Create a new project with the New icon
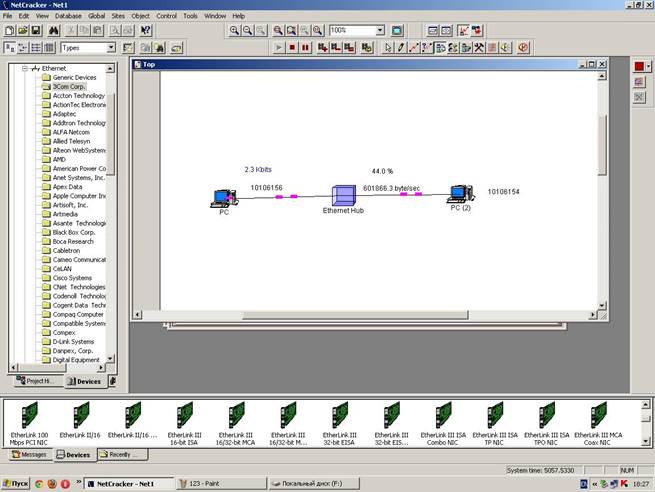This screenshot has height=492, width=655. pyautogui.click(x=10, y=30)
